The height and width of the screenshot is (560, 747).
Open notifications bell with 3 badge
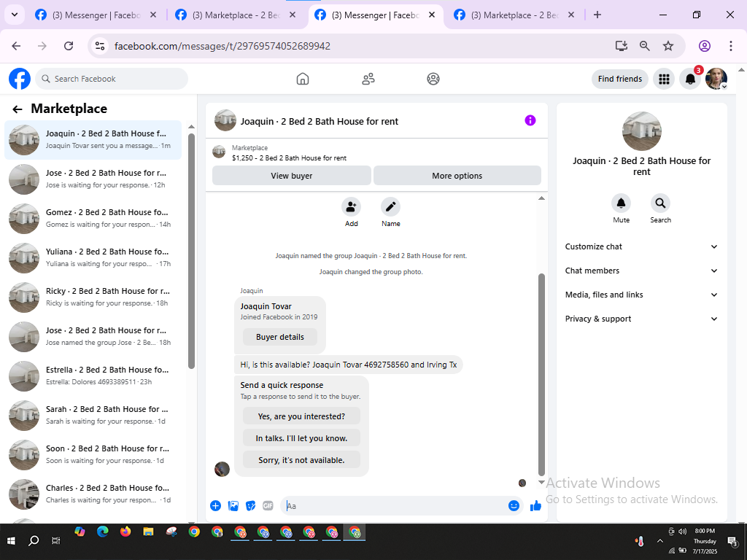pyautogui.click(x=690, y=79)
